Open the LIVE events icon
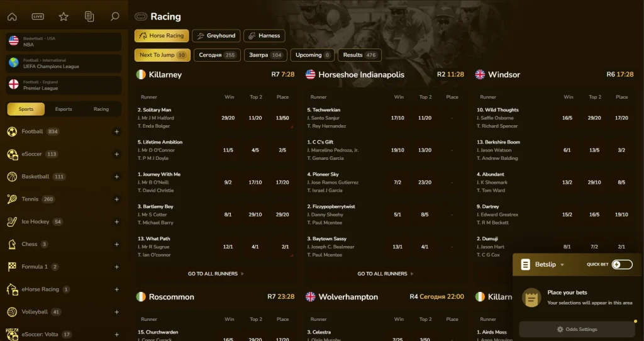The width and height of the screenshot is (644, 341). 38,16
